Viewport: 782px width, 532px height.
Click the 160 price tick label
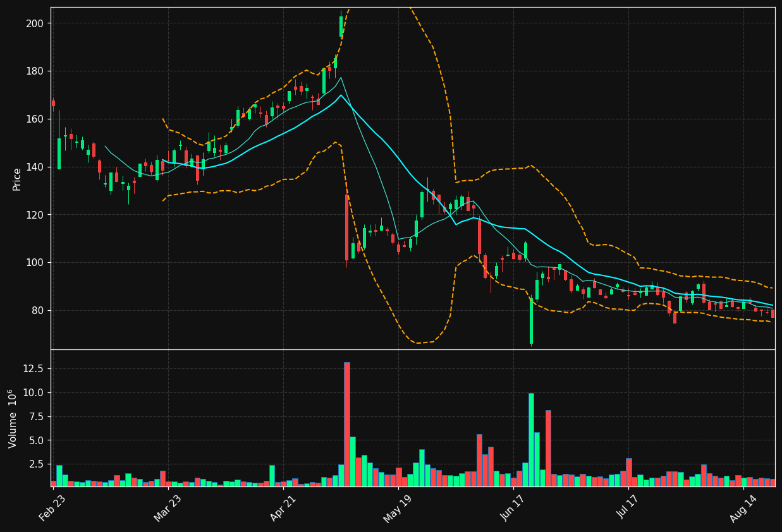pyautogui.click(x=35, y=119)
